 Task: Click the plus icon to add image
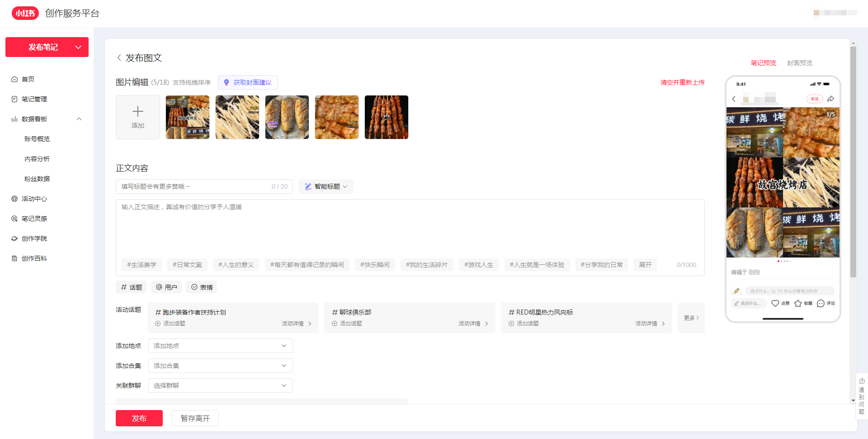coord(138,111)
